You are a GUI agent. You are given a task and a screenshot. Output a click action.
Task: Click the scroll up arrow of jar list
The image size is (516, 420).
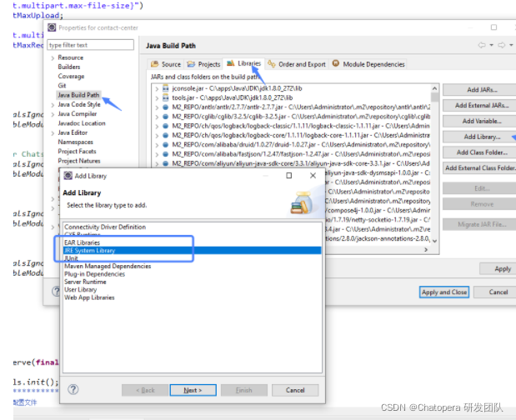pos(434,88)
